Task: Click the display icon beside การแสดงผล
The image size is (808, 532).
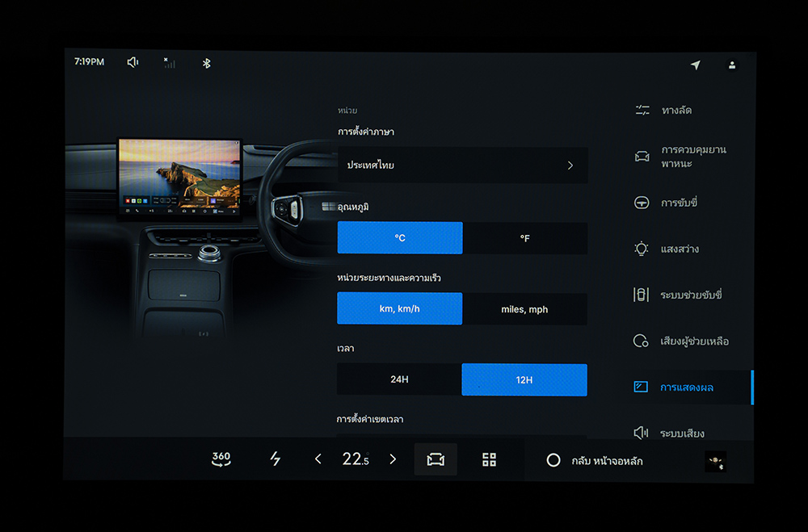Action: coord(641,387)
